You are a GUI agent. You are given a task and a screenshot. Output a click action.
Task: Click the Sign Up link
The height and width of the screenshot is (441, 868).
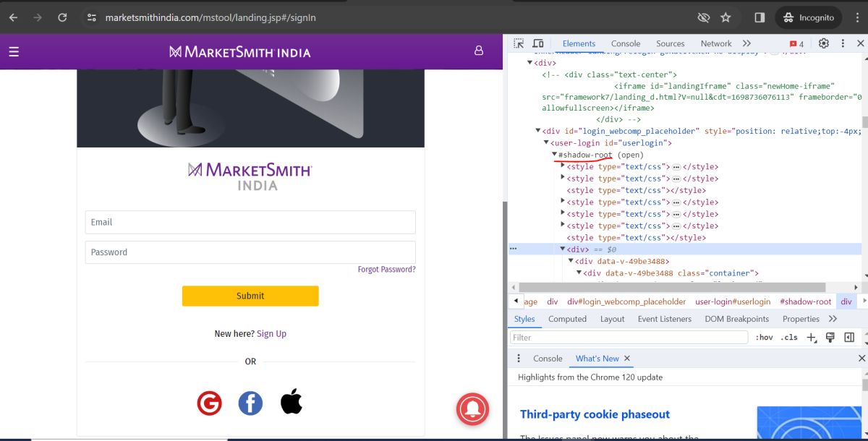click(271, 334)
